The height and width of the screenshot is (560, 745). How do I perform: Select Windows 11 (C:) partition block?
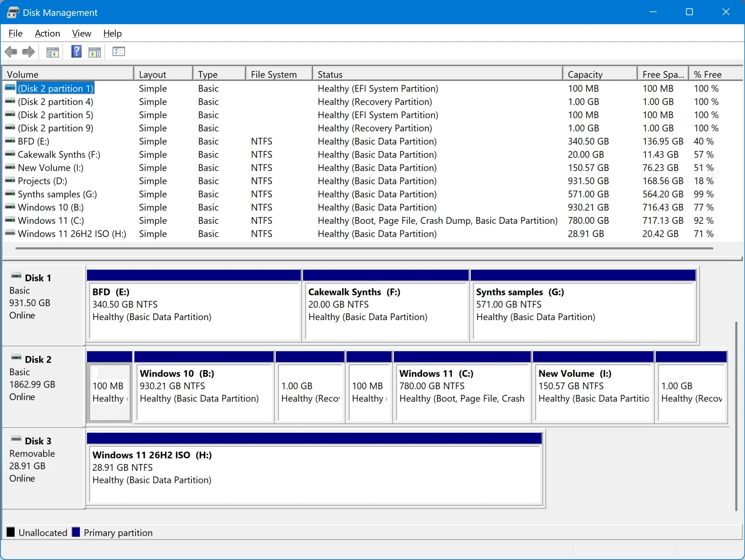point(462,387)
